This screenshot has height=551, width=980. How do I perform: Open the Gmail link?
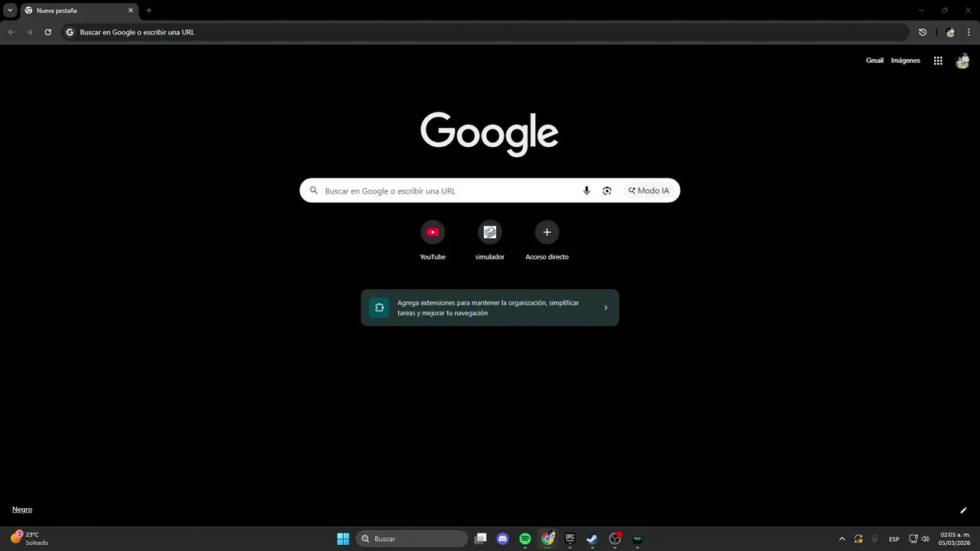(x=874, y=60)
